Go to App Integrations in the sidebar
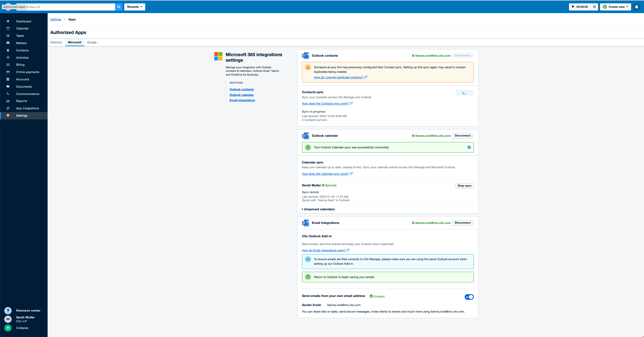The image size is (644, 337). point(27,108)
